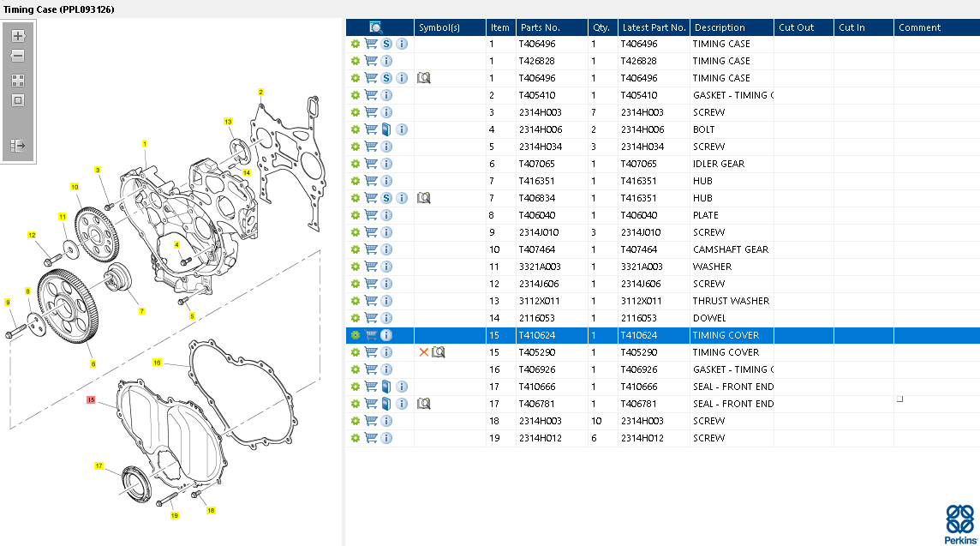Click the Cut In column header

coord(863,27)
